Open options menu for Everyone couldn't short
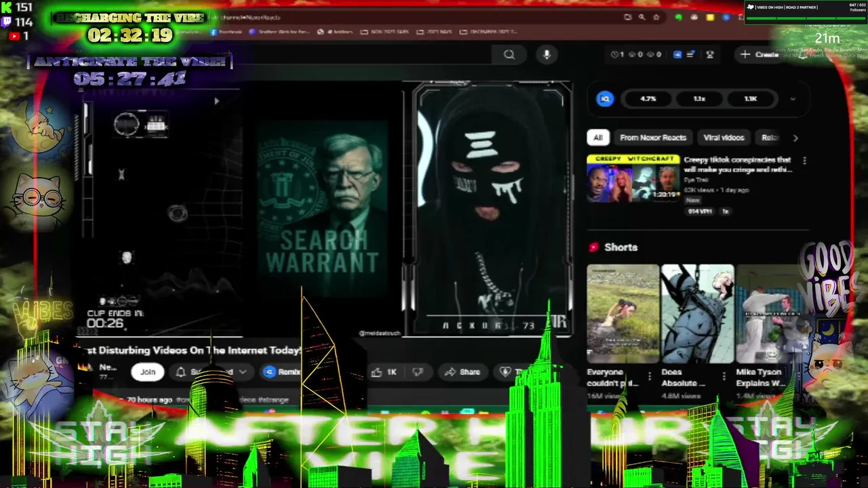 click(x=650, y=376)
